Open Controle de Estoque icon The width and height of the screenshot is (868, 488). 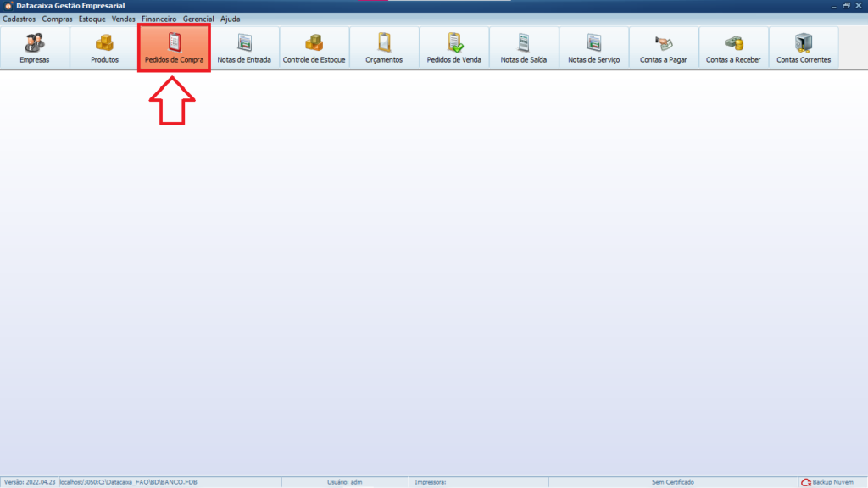coord(314,48)
